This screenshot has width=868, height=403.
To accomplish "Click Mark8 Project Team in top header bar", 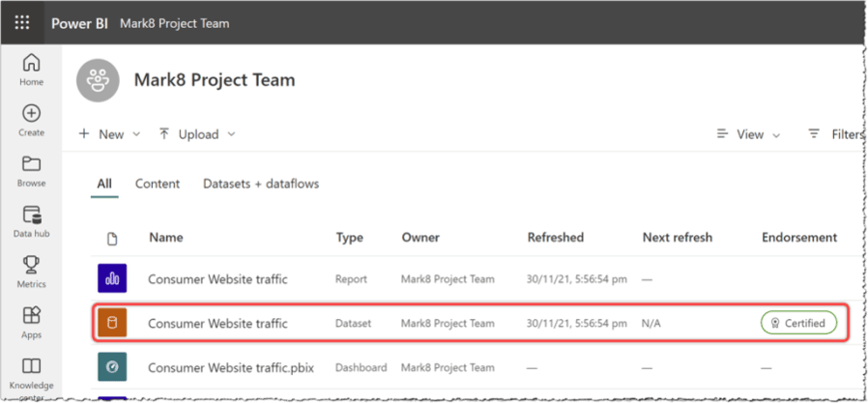I will coord(175,23).
